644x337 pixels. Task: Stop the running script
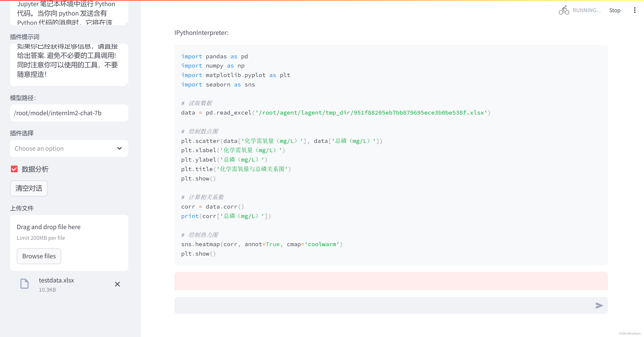[x=614, y=10]
